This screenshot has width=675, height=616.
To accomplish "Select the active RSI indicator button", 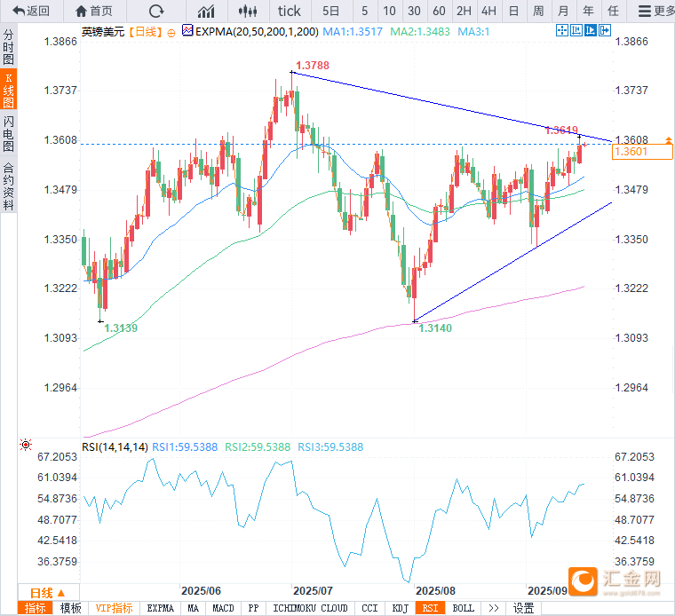I will point(430,608).
